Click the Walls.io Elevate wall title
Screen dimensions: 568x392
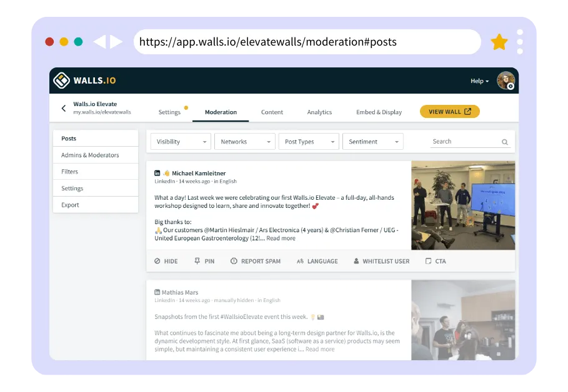(x=95, y=104)
